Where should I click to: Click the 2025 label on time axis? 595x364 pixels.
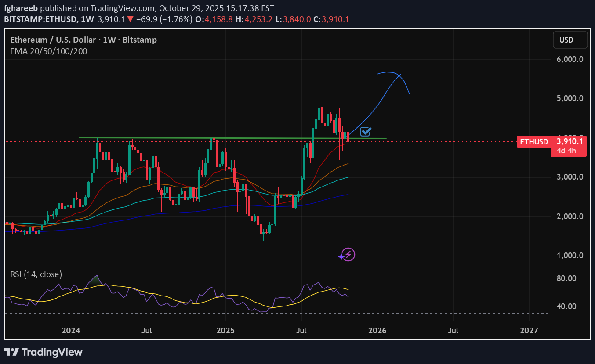[x=225, y=330]
